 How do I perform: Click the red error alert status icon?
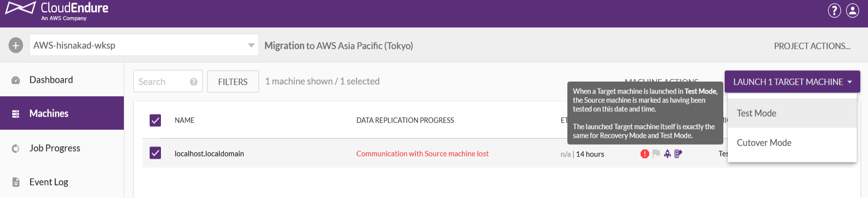(645, 154)
